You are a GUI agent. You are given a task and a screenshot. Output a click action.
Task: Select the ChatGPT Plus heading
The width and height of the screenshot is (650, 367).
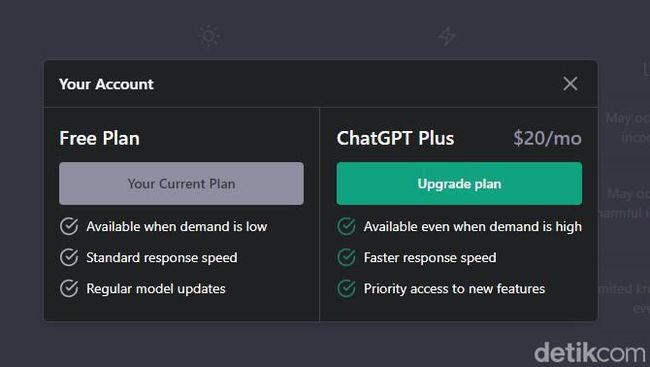[395, 138]
